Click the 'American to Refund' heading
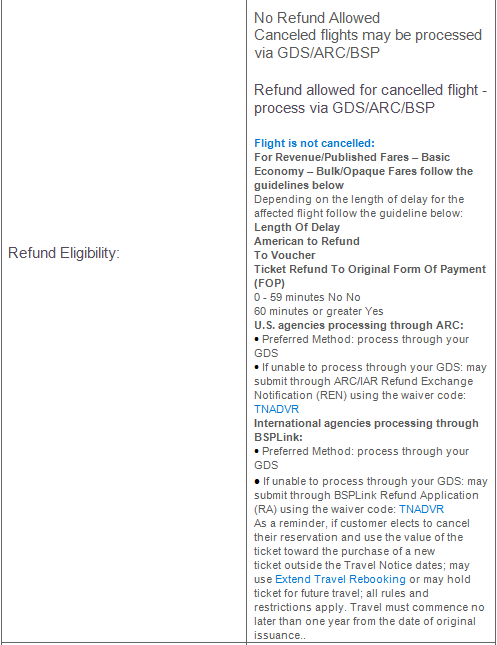Image resolution: width=497 pixels, height=645 pixels. click(x=307, y=241)
